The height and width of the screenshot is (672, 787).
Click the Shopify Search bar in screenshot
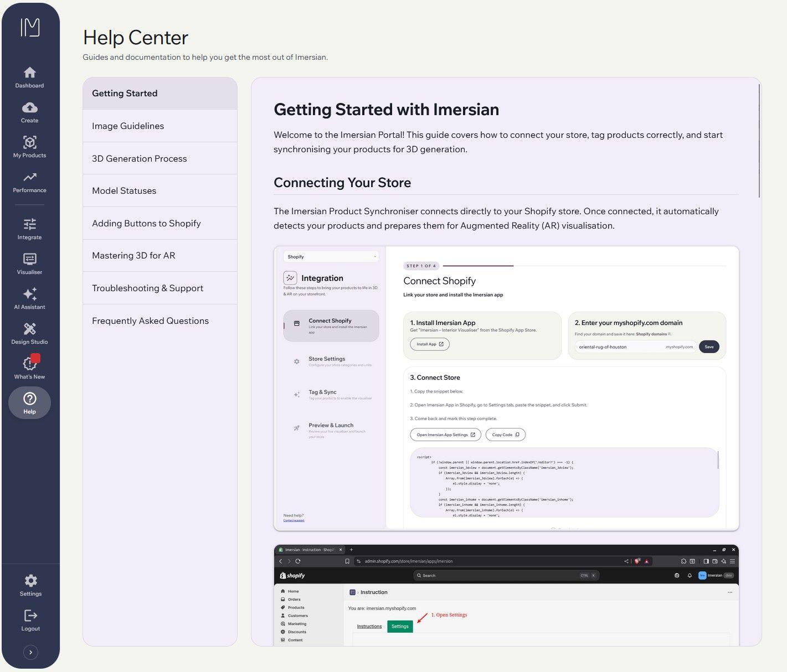click(506, 576)
